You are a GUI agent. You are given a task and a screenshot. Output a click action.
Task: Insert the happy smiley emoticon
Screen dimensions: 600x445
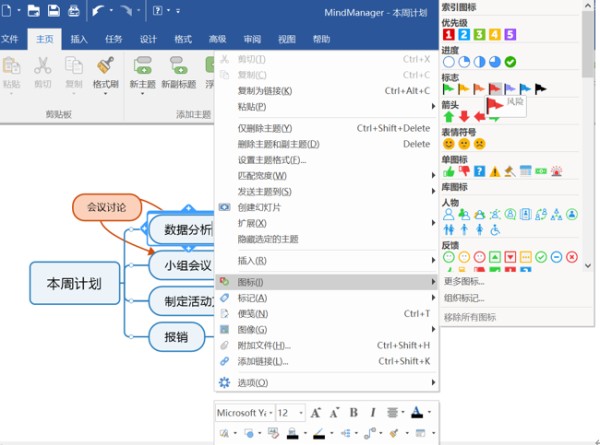click(448, 144)
